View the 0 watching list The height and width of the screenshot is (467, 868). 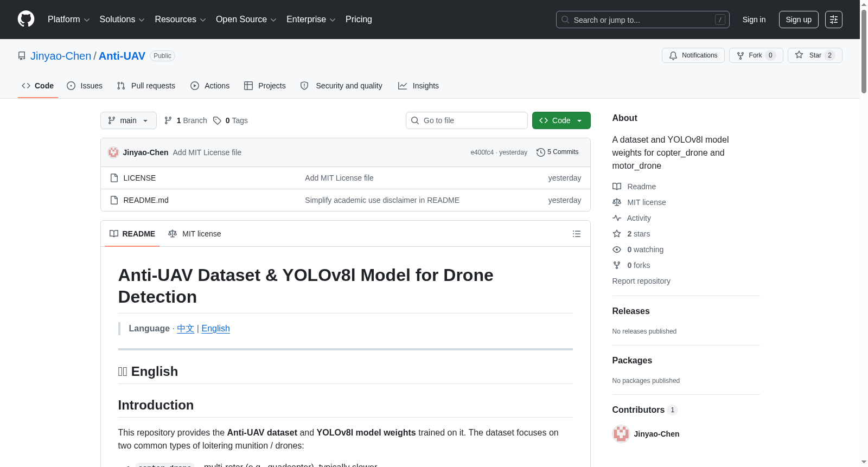pyautogui.click(x=638, y=250)
